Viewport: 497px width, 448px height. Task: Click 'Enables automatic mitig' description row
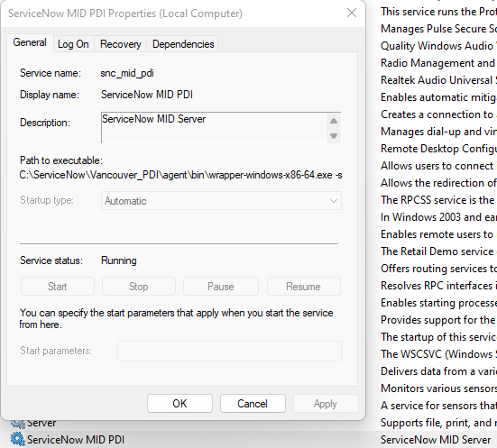438,97
